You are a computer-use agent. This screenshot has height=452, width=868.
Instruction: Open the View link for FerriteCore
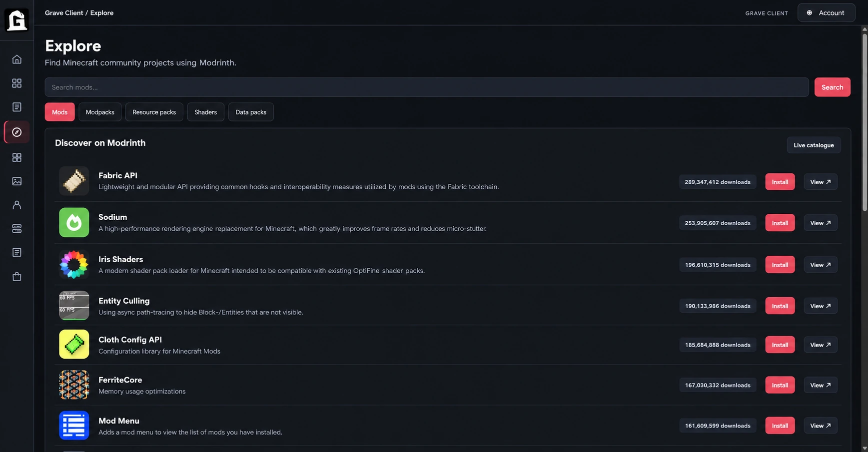click(x=821, y=385)
